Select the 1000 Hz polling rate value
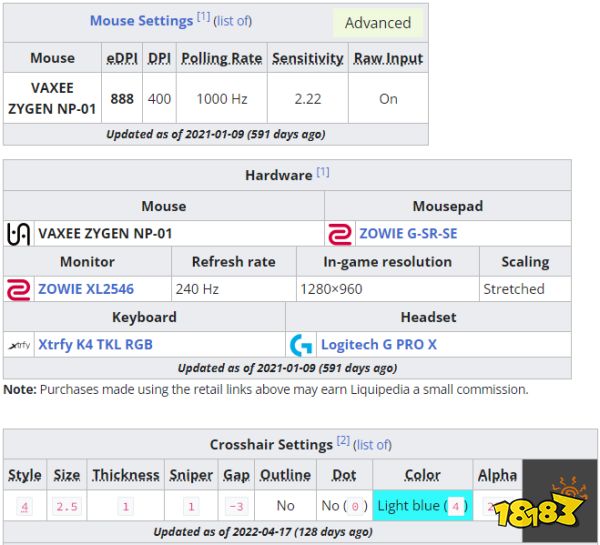 (x=222, y=99)
